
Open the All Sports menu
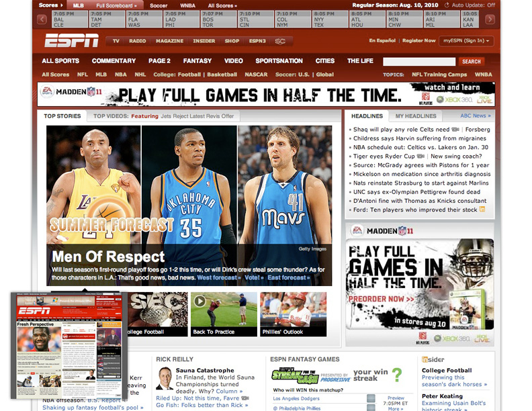point(60,60)
